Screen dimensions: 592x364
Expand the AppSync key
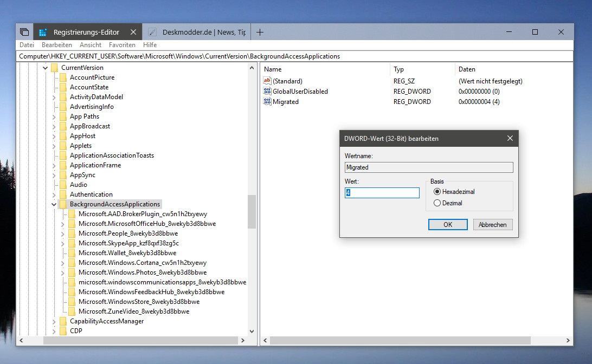(x=54, y=175)
